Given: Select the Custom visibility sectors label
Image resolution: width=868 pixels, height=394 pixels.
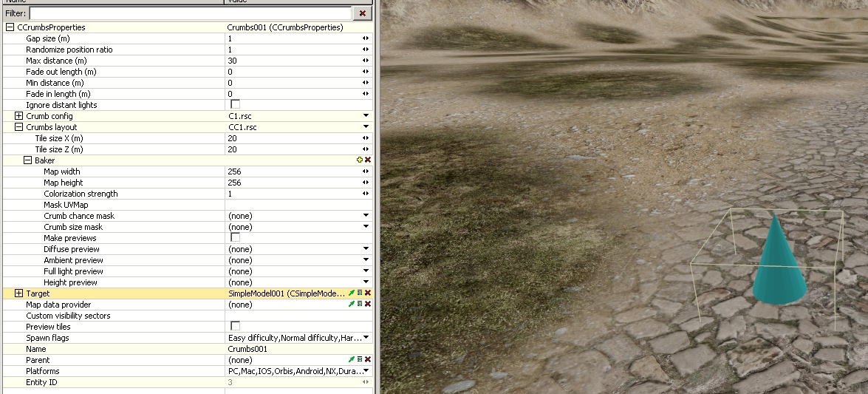Looking at the screenshot, I should tap(68, 316).
